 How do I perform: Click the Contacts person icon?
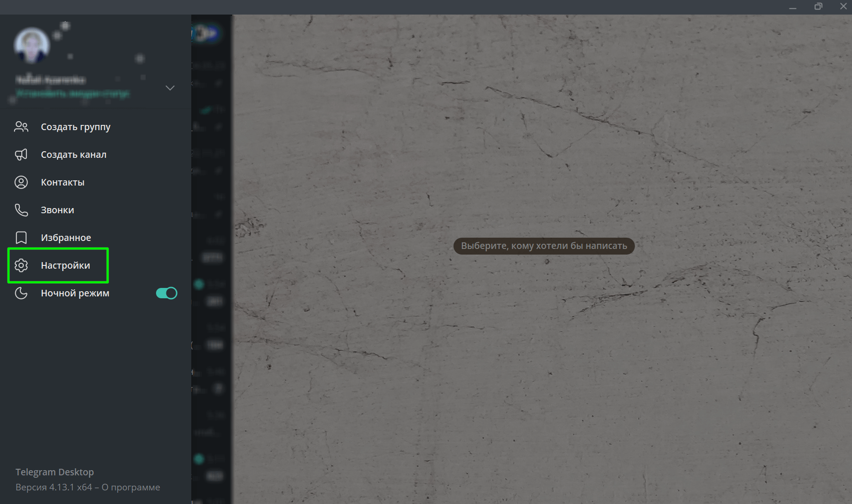21,182
